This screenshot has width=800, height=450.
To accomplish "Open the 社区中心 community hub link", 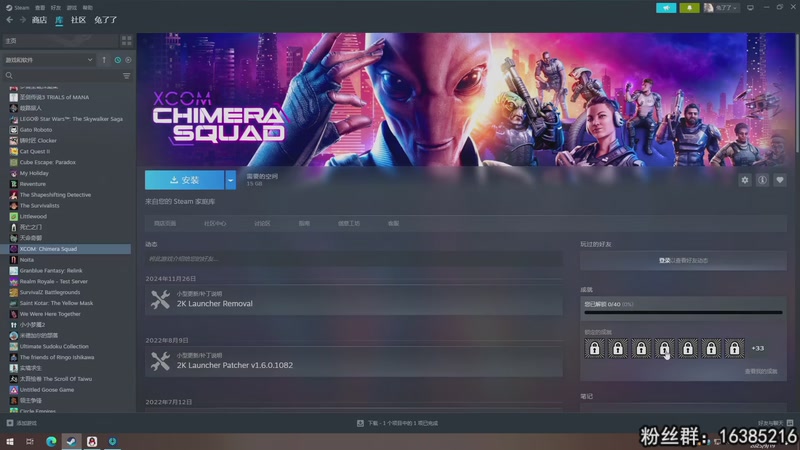I will [x=215, y=223].
